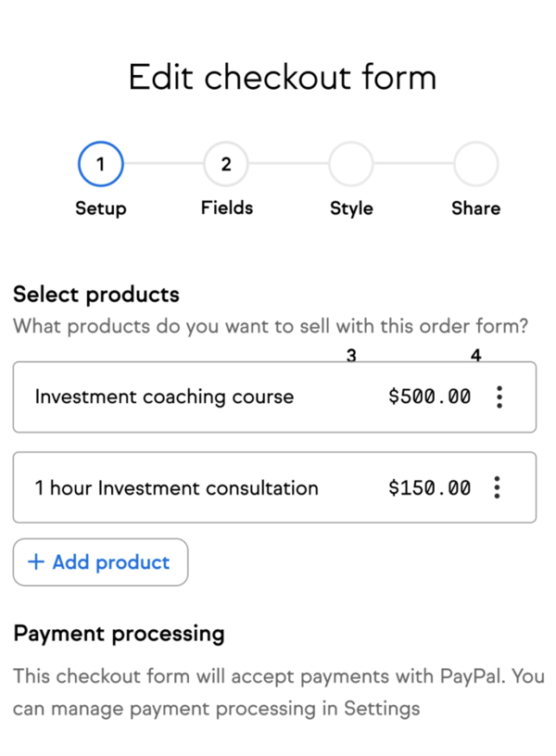Click the plus icon beside Add product
Screen dimensions: 556x756
click(x=36, y=562)
